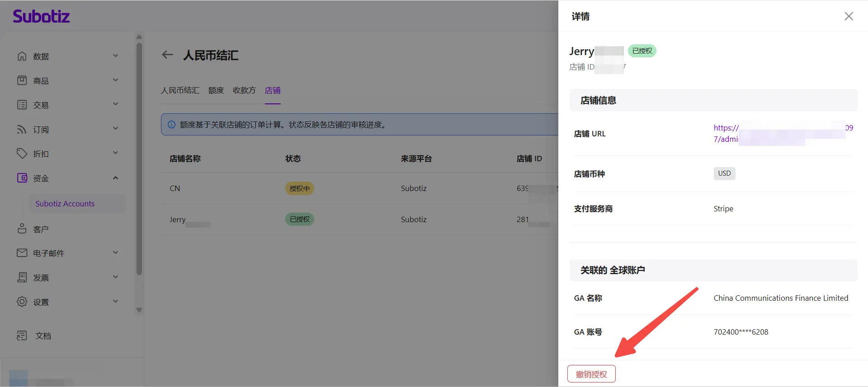Switch to the 额度 tab

216,90
